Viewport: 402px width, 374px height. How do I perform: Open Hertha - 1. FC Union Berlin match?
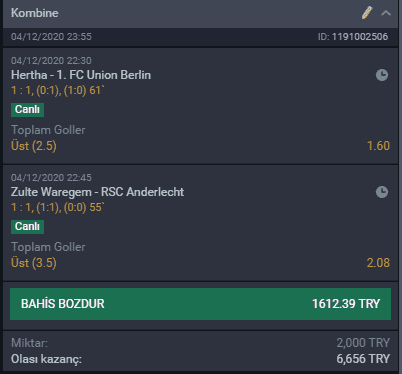(81, 75)
